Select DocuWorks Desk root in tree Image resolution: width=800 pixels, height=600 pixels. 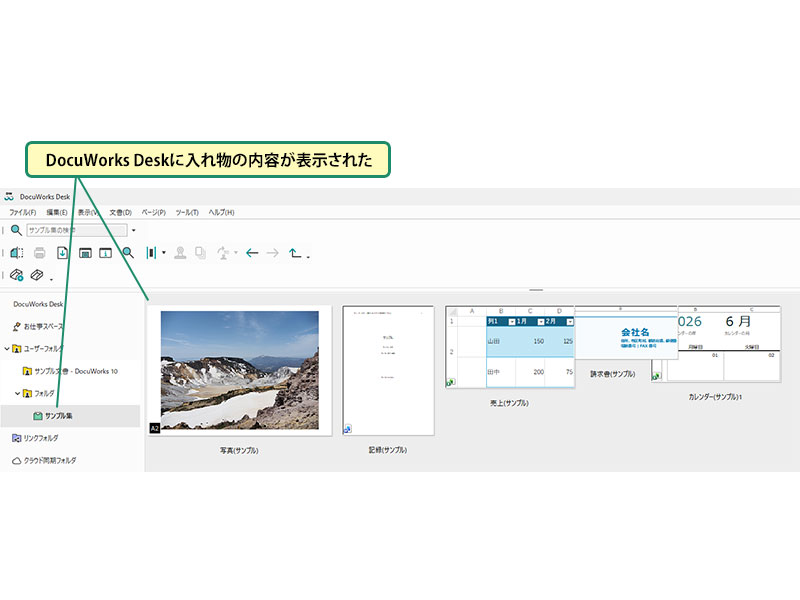[x=38, y=304]
